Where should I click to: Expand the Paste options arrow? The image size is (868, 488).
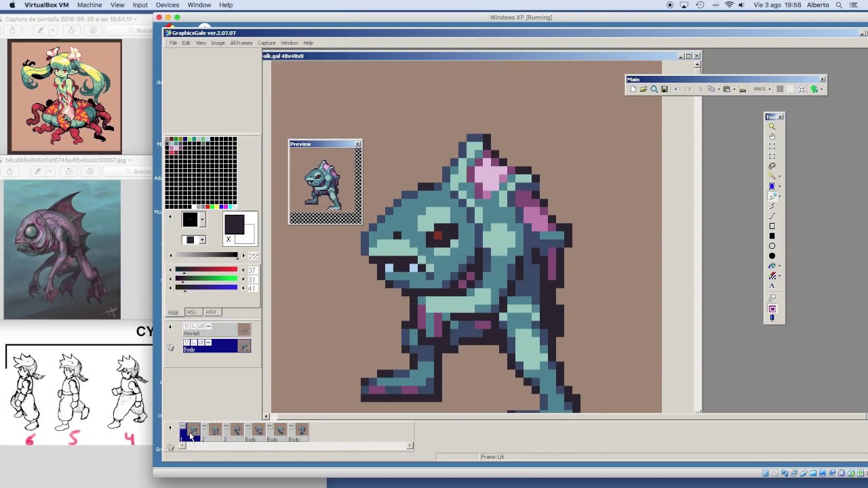[734, 89]
